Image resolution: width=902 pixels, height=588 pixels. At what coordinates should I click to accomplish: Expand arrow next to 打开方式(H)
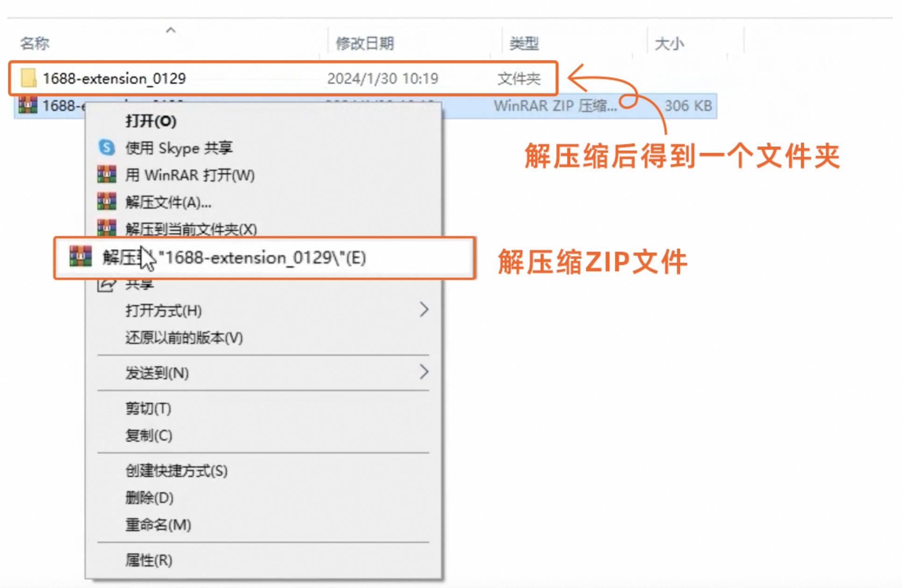pyautogui.click(x=423, y=310)
